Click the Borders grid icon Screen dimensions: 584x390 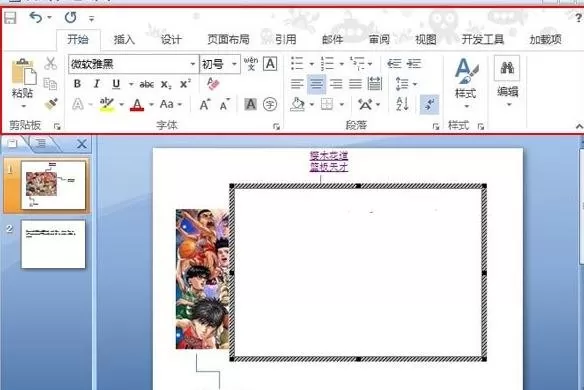327,104
